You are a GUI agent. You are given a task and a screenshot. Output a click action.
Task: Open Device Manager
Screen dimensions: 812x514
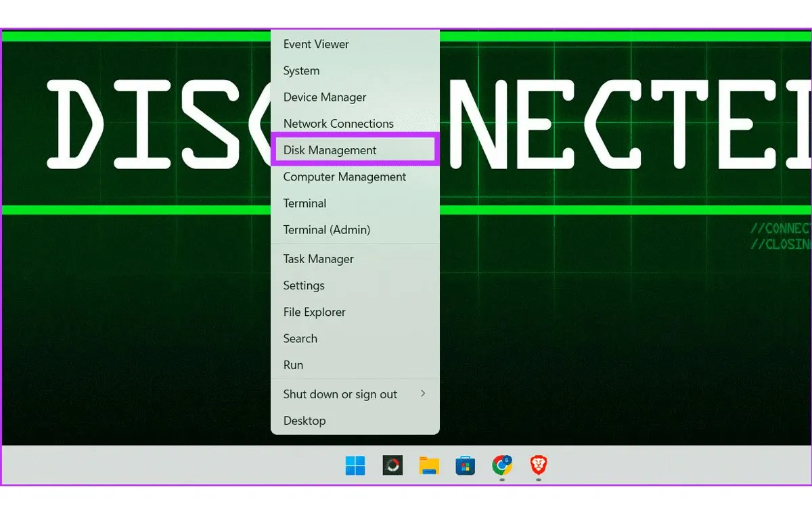tap(325, 97)
